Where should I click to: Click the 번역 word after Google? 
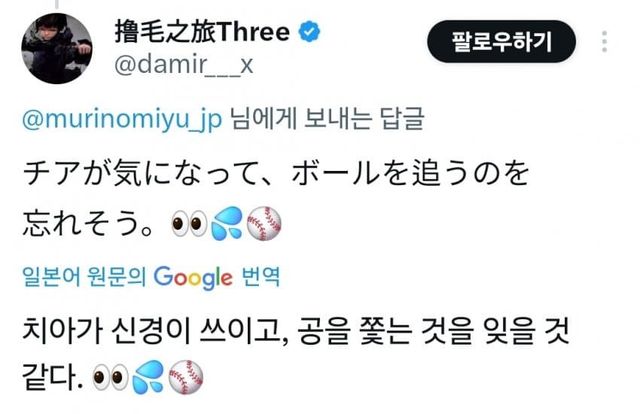261,276
